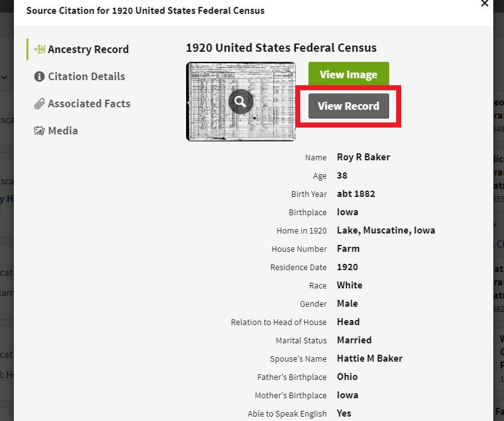Click the Ancestry Record leaf arrow icon
504x421 pixels.
[x=39, y=49]
